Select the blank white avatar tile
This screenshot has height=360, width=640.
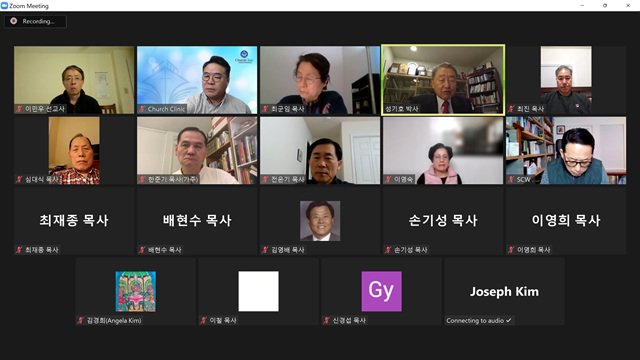pyautogui.click(x=258, y=291)
